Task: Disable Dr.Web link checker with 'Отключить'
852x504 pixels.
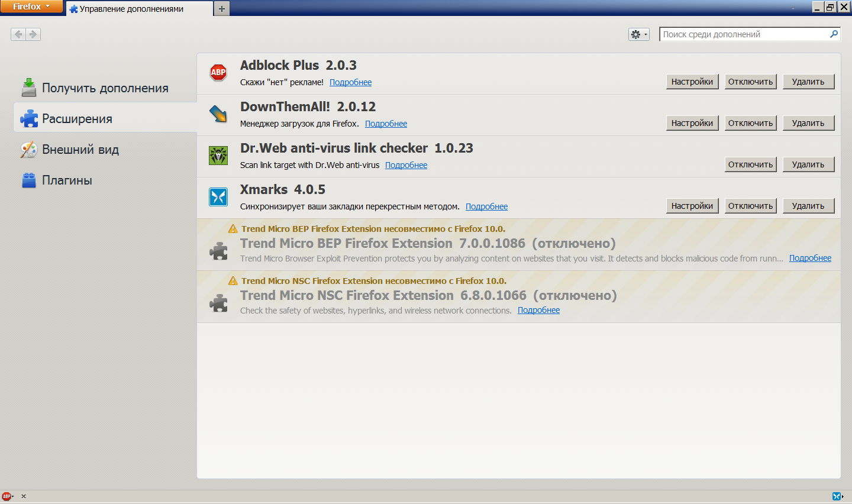Action: coord(750,164)
